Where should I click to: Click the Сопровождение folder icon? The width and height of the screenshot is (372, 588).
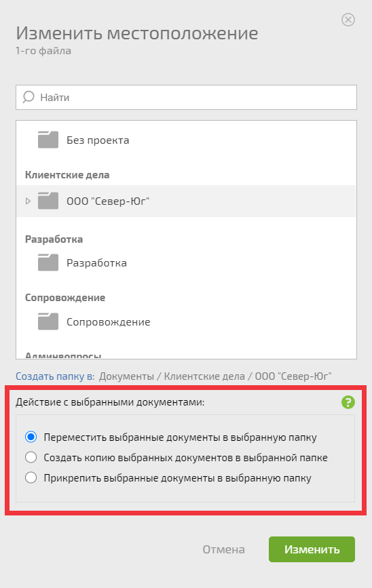48,321
